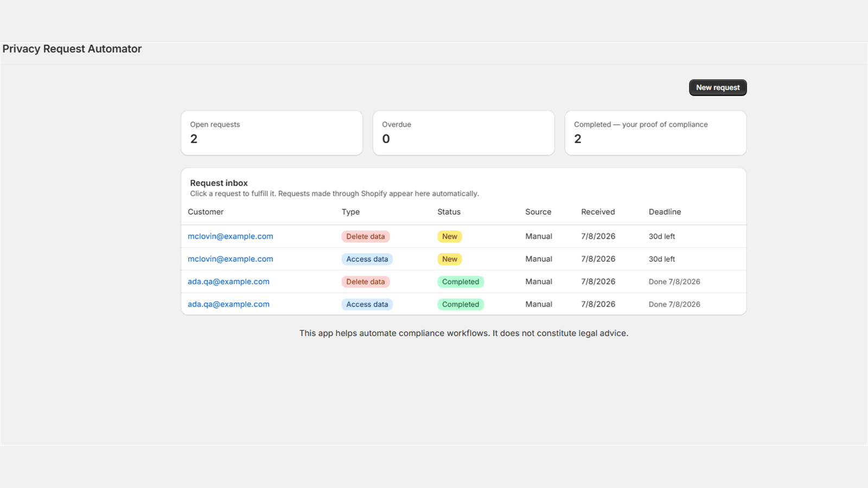Screen dimensions: 868x488
Task: Click the red Delete data badge for mclovin
Action: pos(366,236)
